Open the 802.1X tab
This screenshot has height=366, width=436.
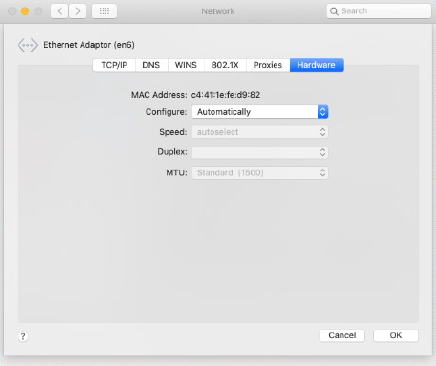click(x=225, y=65)
